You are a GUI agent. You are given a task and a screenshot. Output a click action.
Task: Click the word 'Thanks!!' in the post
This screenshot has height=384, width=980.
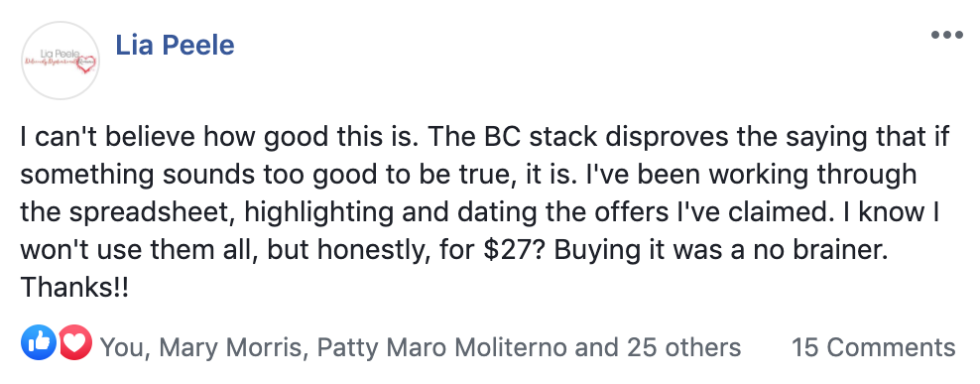click(x=74, y=287)
